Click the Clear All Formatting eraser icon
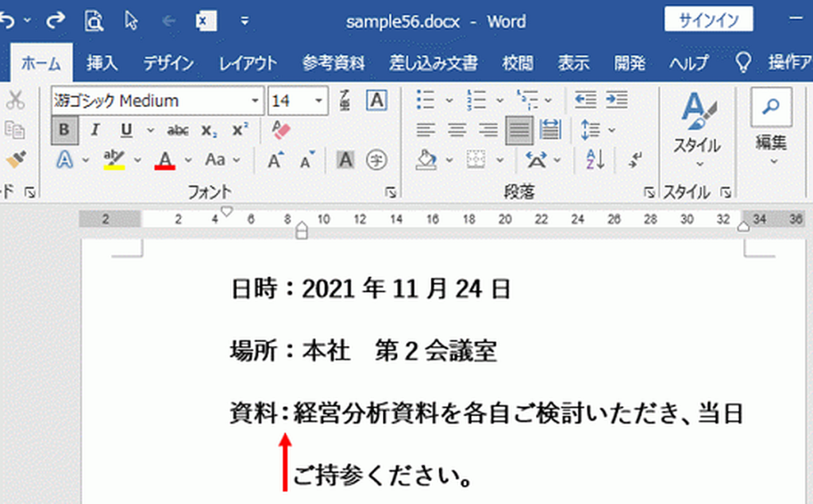The image size is (813, 504). (x=282, y=129)
